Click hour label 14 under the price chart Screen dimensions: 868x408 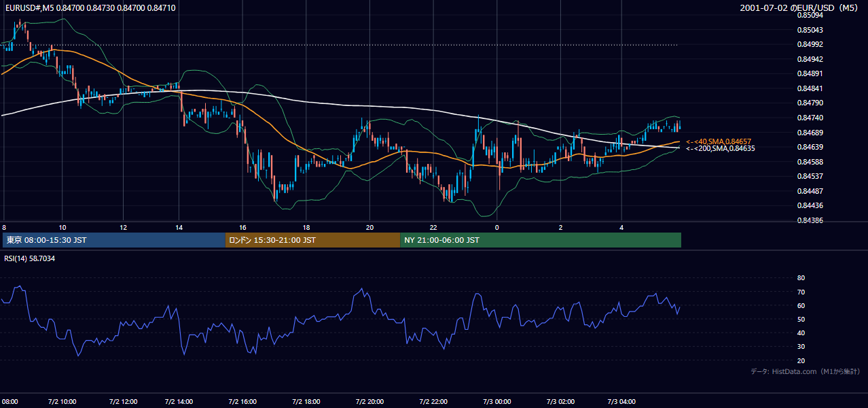click(x=179, y=227)
